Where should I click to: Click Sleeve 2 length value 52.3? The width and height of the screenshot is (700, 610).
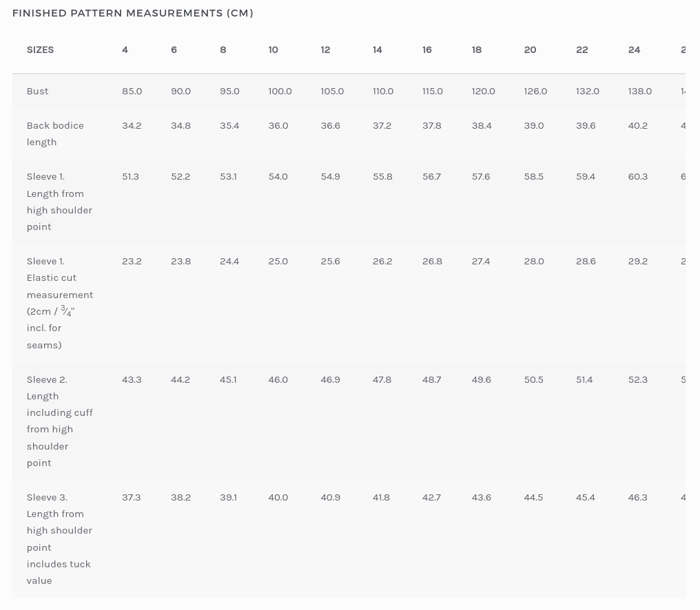638,379
